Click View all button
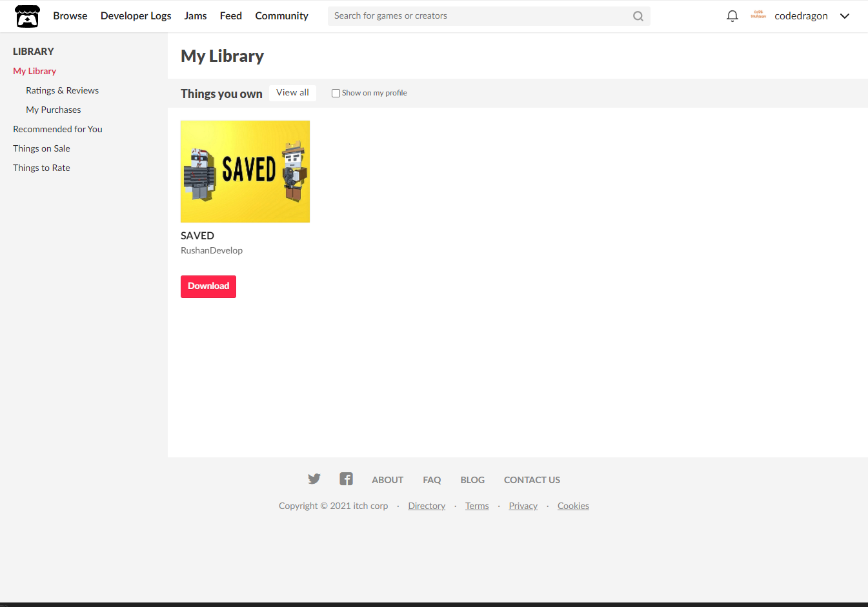 [292, 93]
